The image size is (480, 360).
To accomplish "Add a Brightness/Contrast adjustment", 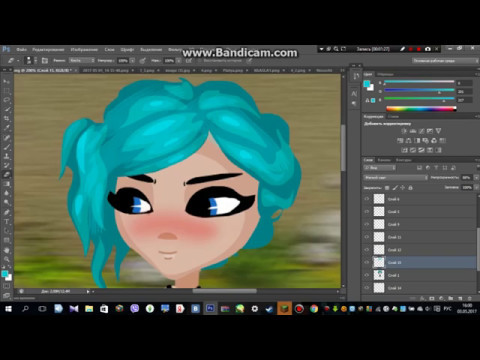I will pos(404,131).
